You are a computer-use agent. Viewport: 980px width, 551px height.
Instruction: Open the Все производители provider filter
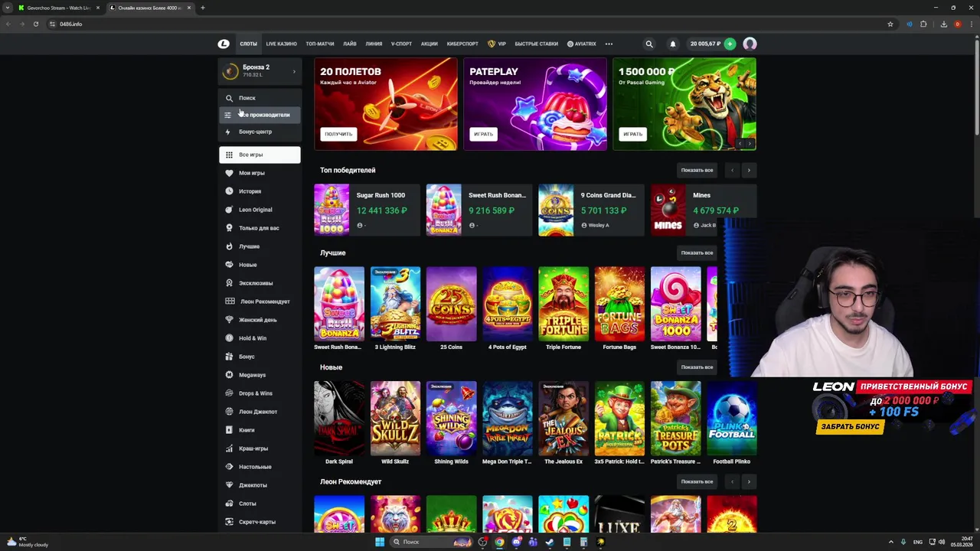pyautogui.click(x=260, y=115)
